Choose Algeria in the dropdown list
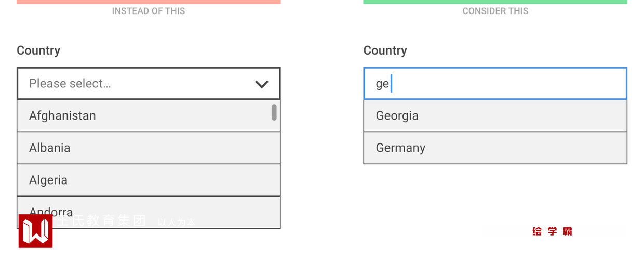The width and height of the screenshot is (644, 261). coord(48,180)
